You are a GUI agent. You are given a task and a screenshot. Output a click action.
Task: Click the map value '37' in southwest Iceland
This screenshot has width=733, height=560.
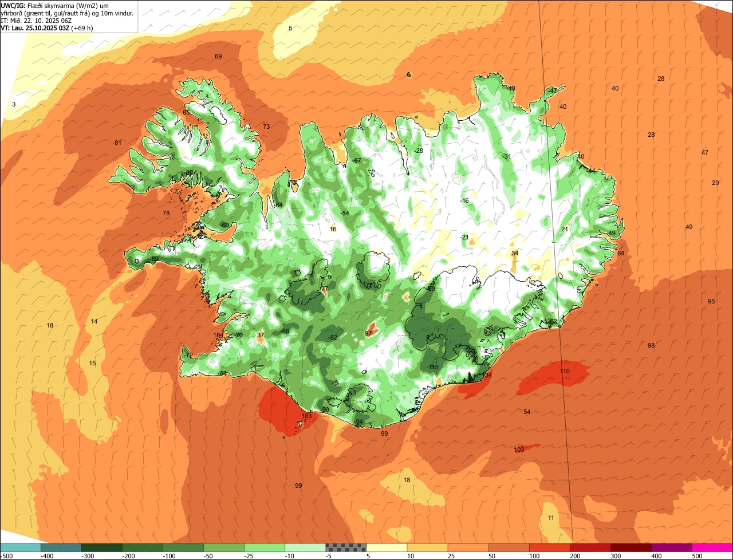pyautogui.click(x=261, y=335)
